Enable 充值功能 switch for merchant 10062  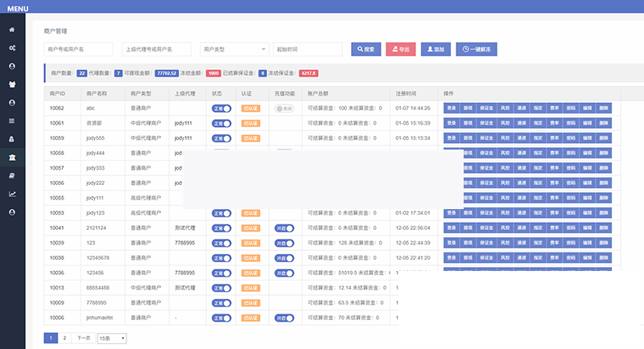[284, 108]
